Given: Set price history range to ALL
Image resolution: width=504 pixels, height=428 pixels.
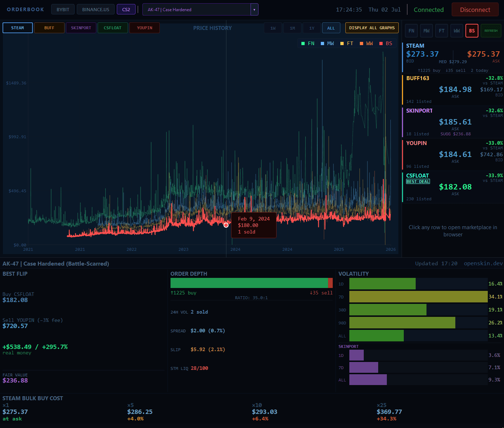Looking at the screenshot, I should point(331,28).
